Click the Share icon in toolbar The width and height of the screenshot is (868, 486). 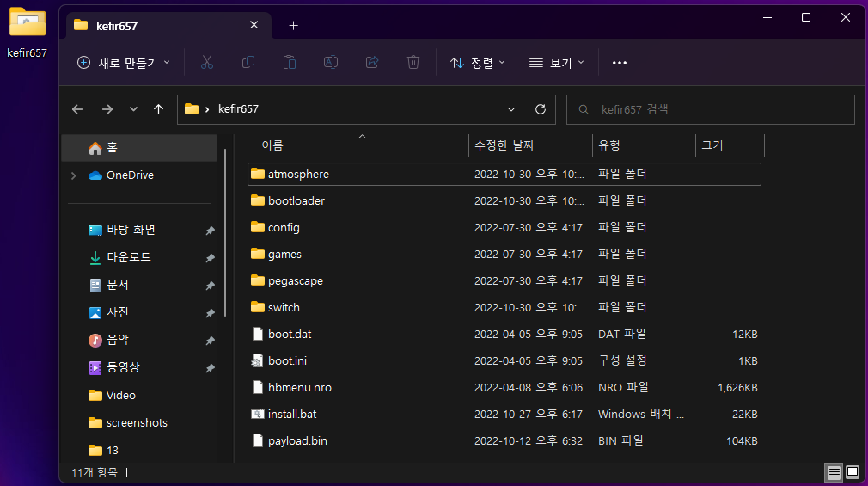pos(372,63)
